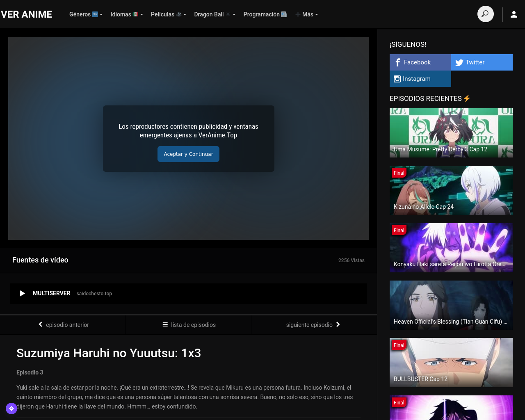525x420 pixels.
Task: Click the Suzumiya Haruhi no Yuuutsu: 1x3 title
Action: [x=109, y=353]
